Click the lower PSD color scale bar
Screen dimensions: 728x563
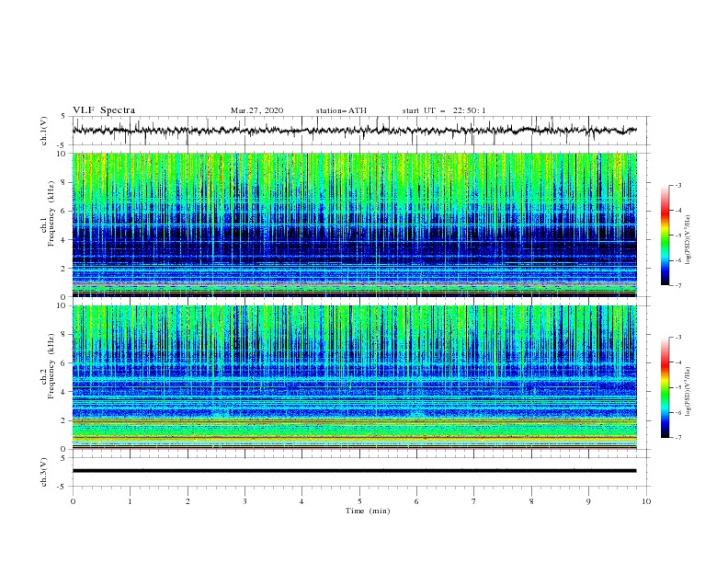click(x=665, y=387)
